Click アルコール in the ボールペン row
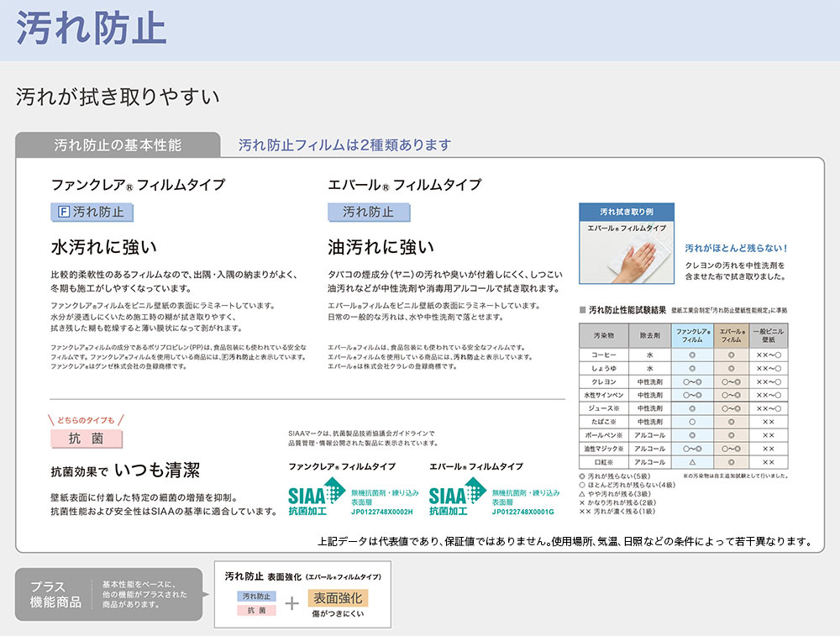 (650, 435)
